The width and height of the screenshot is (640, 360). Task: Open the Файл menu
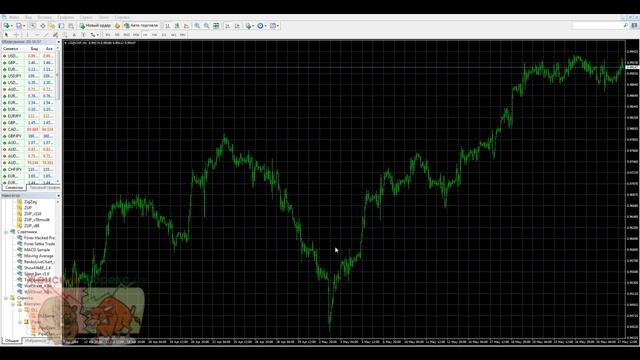tap(14, 18)
